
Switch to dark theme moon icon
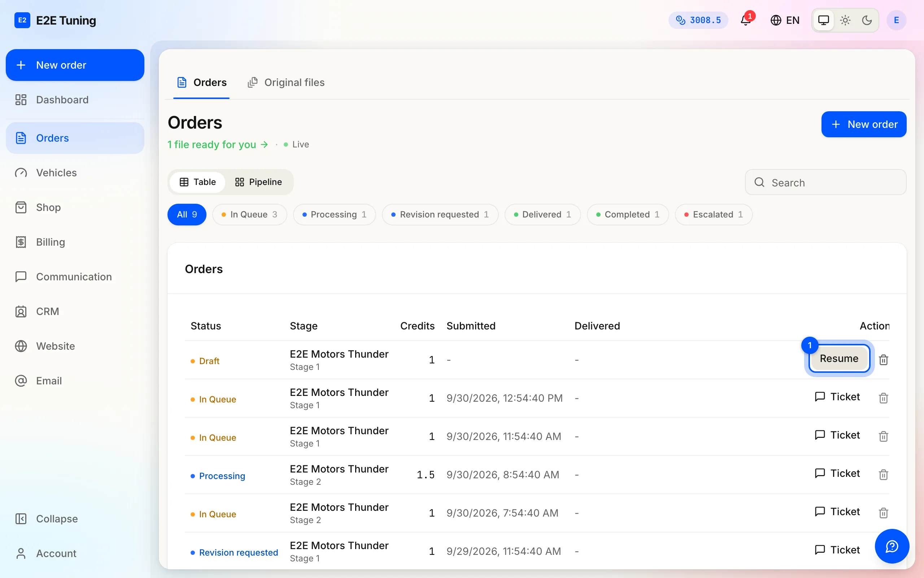coord(867,20)
